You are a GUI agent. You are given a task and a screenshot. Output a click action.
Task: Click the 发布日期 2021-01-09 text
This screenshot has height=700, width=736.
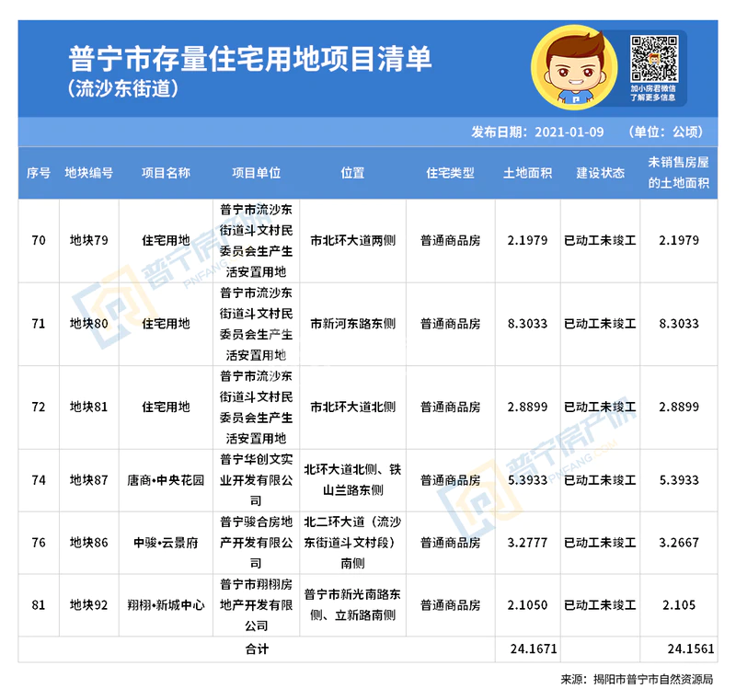[537, 132]
